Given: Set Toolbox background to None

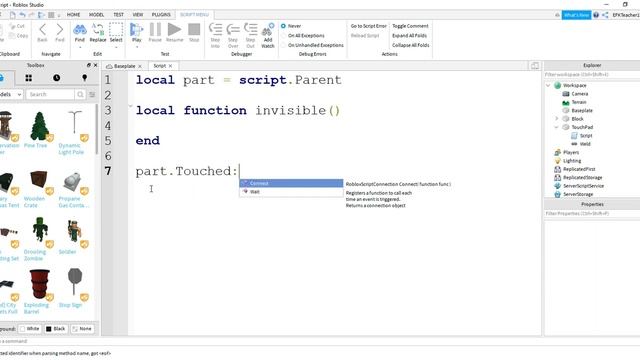Looking at the screenshot, I should point(82,329).
